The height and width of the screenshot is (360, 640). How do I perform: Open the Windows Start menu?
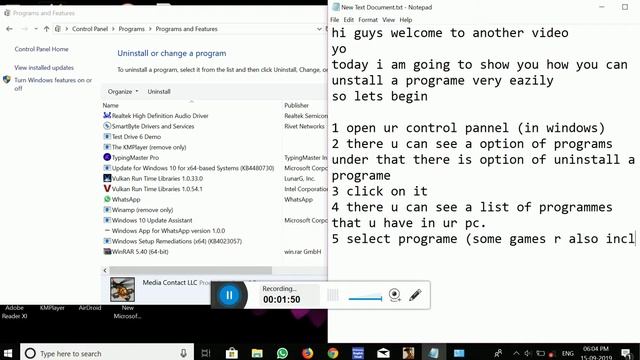click(8, 353)
